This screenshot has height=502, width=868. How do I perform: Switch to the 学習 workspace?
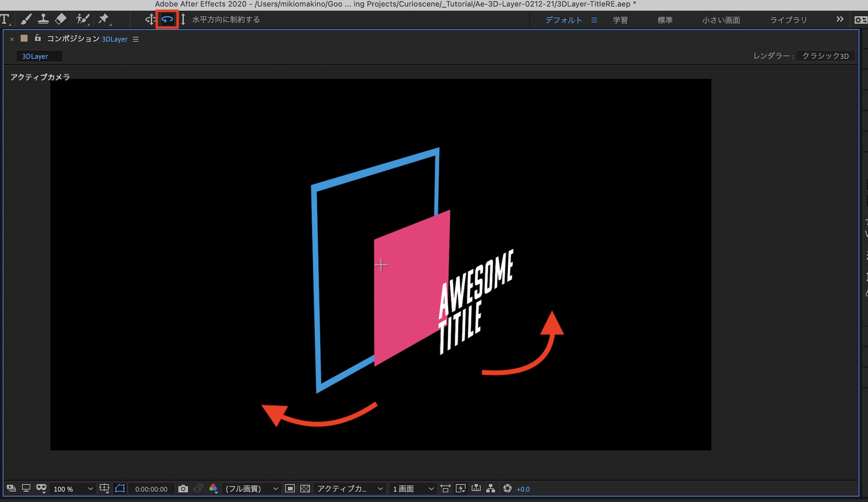[x=620, y=20]
